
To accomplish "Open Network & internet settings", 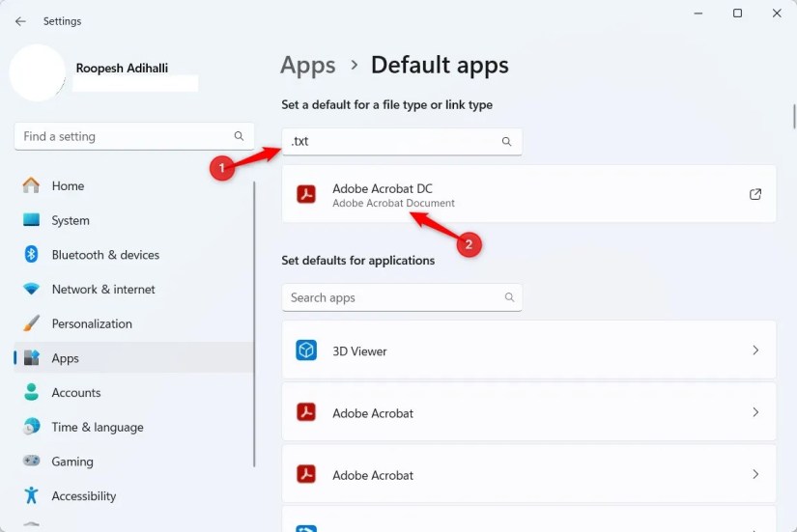I will (x=133, y=289).
